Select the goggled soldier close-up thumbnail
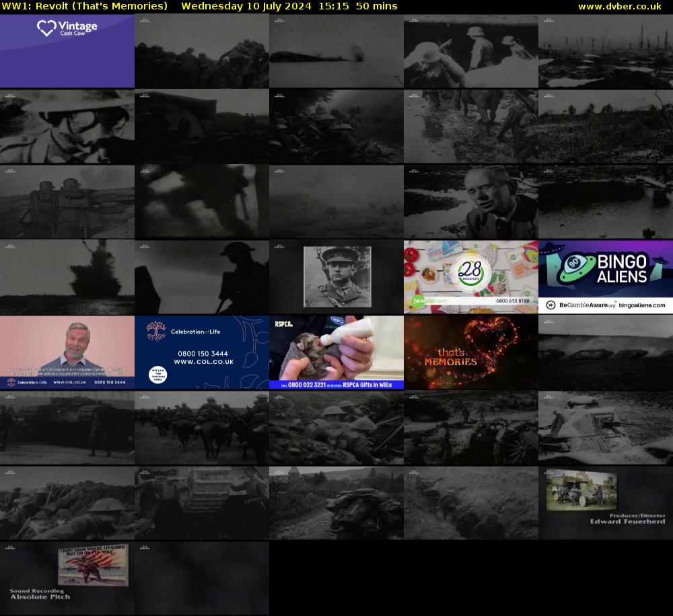The width and height of the screenshot is (673, 616). click(x=67, y=126)
